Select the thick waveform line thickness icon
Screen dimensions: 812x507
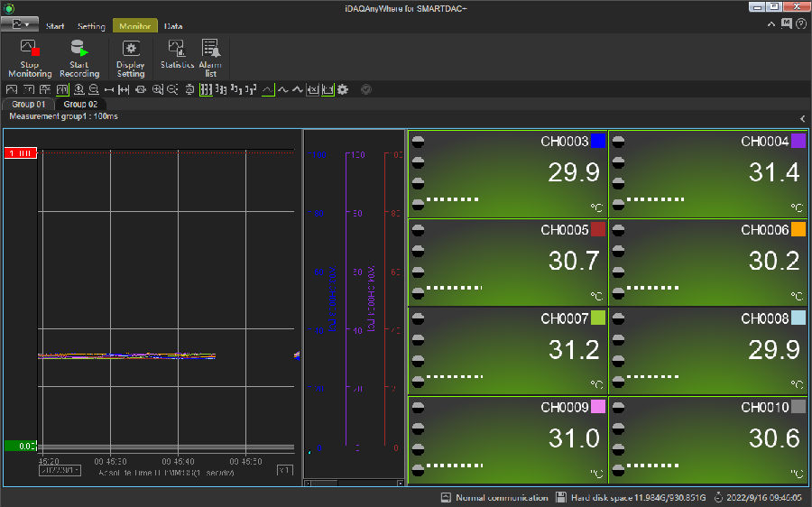click(297, 89)
